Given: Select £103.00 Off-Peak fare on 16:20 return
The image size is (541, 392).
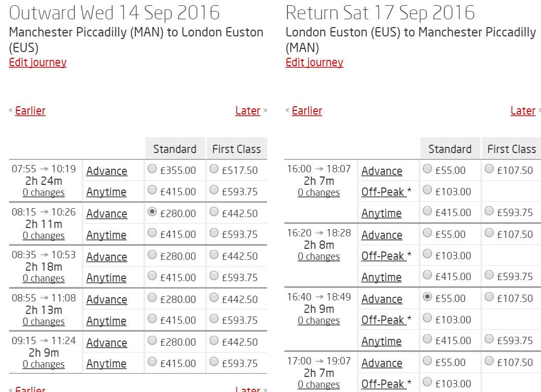Looking at the screenshot, I should (427, 254).
